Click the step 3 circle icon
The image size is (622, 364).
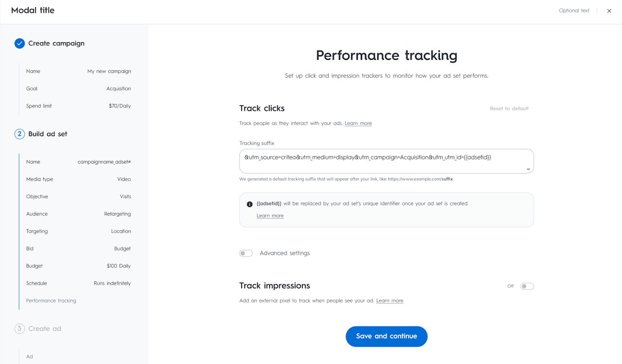pos(19,329)
